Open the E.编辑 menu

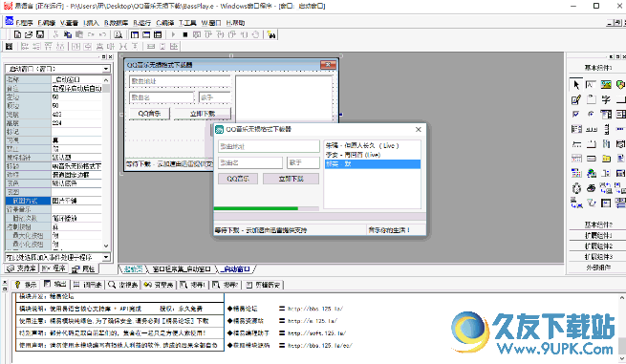46,23
